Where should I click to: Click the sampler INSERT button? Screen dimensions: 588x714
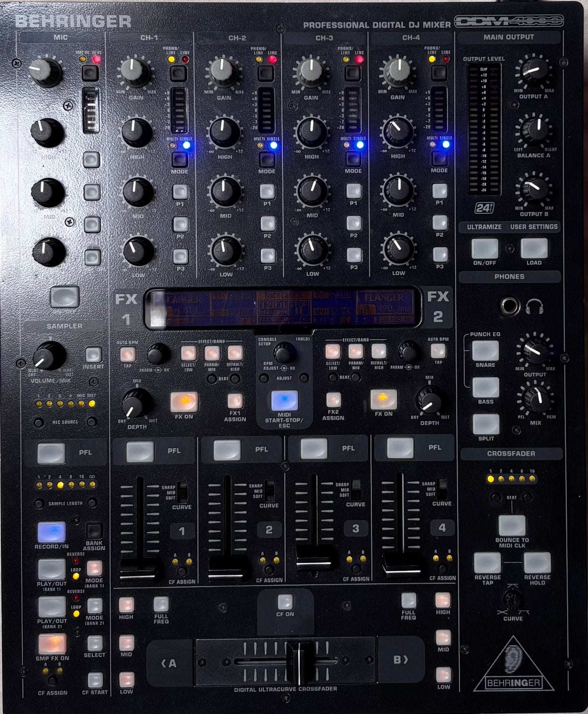(x=93, y=355)
